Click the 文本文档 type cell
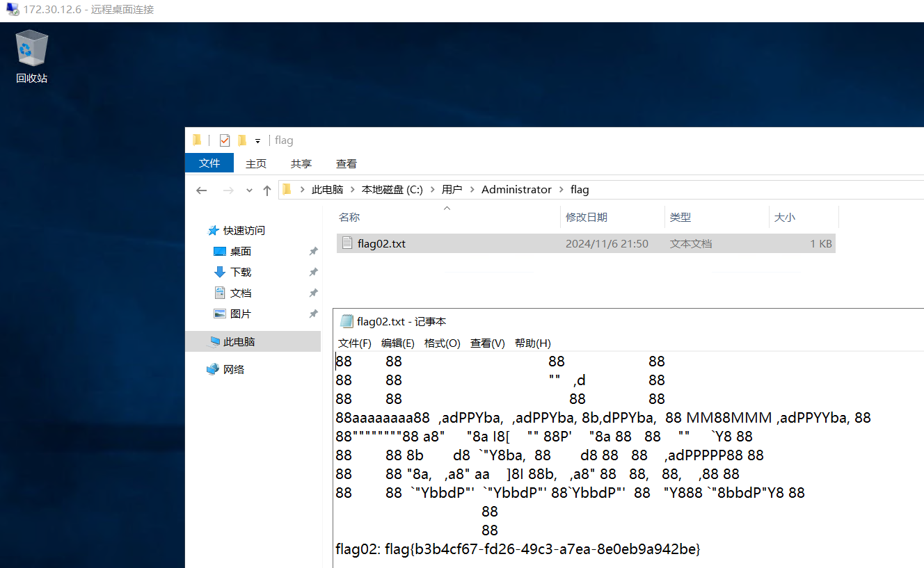924x568 pixels. coord(691,244)
